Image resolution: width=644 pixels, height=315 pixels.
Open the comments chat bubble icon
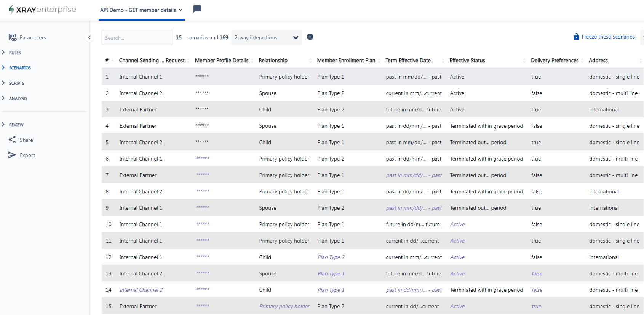[197, 9]
